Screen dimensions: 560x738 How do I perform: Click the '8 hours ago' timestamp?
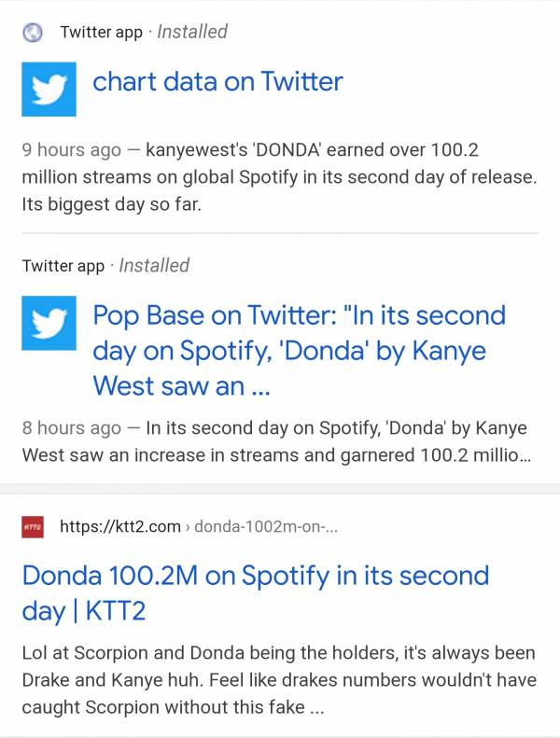72,428
